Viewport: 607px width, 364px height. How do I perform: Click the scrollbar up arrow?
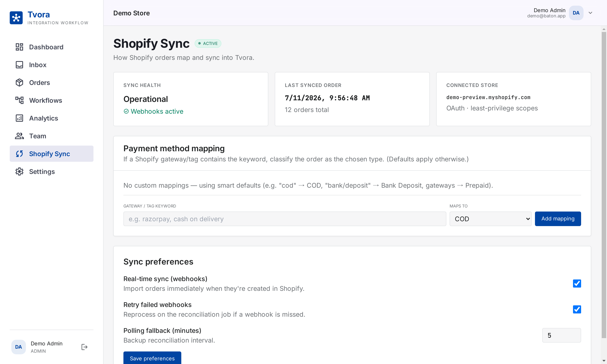click(x=604, y=29)
